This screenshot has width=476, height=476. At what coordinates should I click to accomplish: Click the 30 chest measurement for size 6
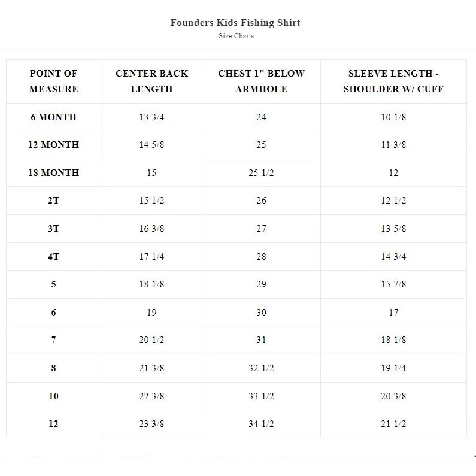point(261,313)
